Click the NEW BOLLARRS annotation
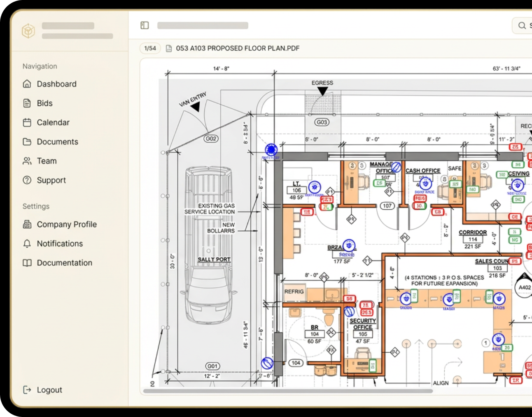The width and height of the screenshot is (532, 417). 221,228
